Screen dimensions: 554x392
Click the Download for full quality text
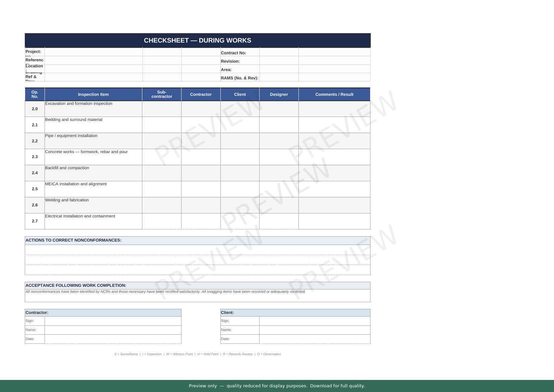tap(337, 386)
